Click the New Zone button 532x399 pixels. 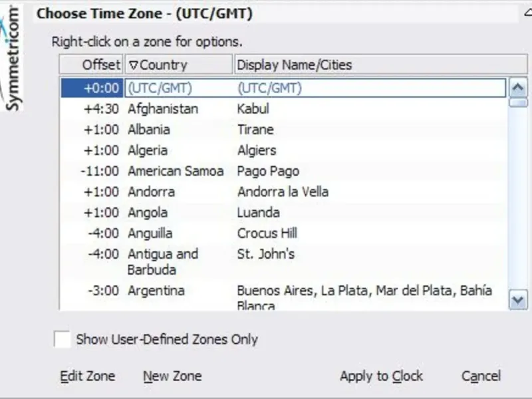(172, 376)
